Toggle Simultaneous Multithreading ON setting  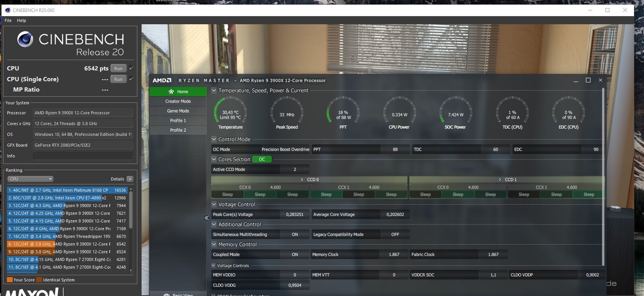[x=295, y=234]
